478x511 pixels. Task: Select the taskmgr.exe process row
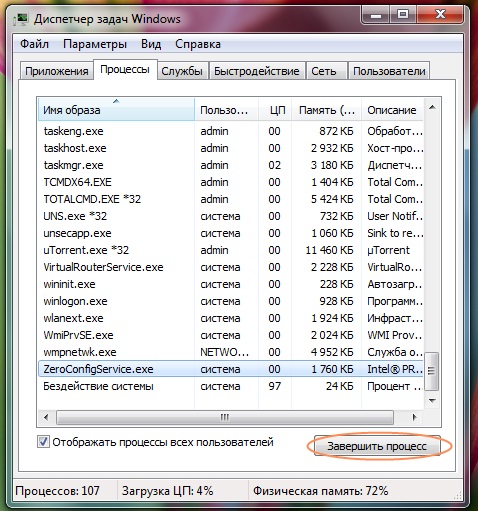(231, 165)
